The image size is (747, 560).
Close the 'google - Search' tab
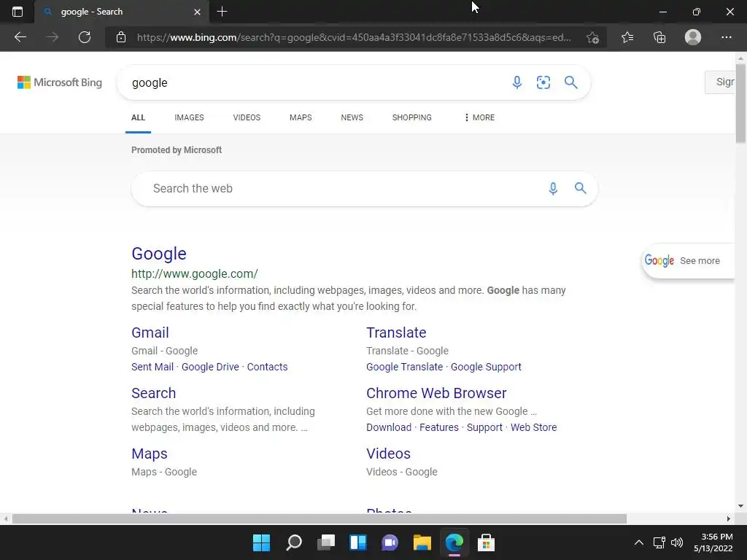coord(197,12)
